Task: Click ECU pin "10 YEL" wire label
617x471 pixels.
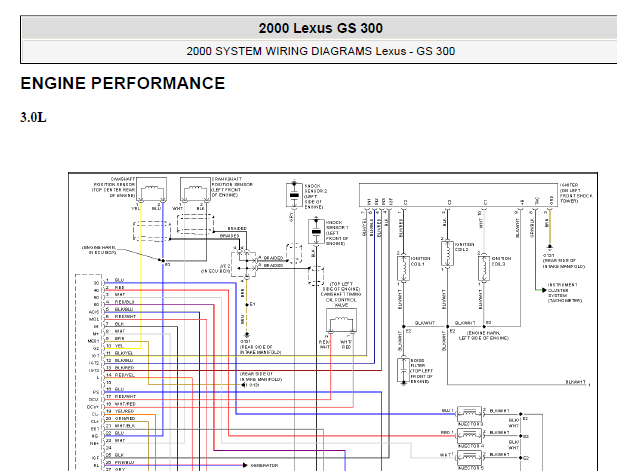Action: point(115,346)
